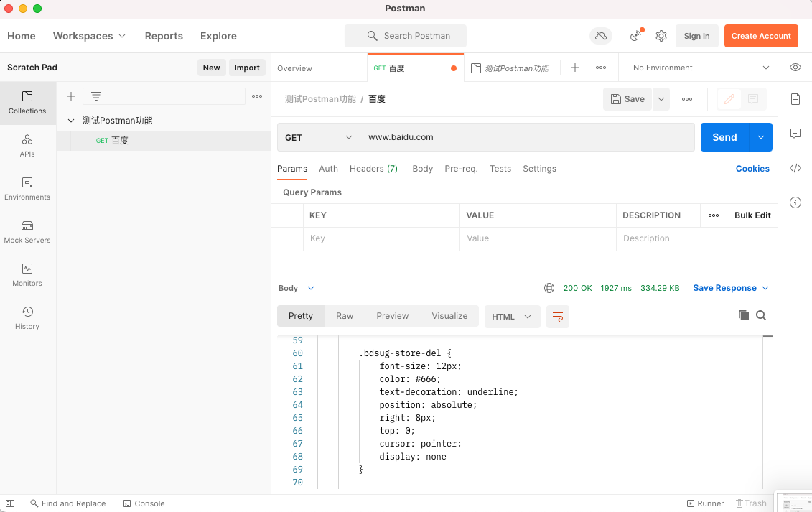The height and width of the screenshot is (512, 812).
Task: Select the GET 百度 request in tree
Action: pyautogui.click(x=164, y=141)
